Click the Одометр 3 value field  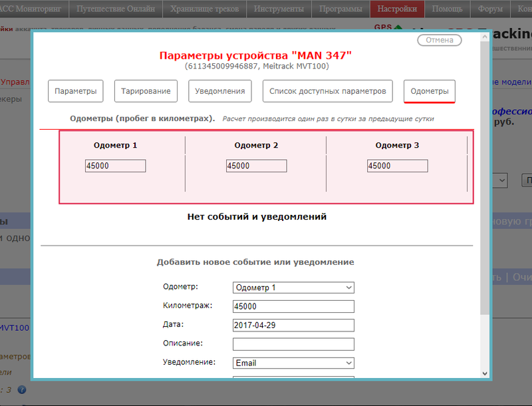coord(397,166)
